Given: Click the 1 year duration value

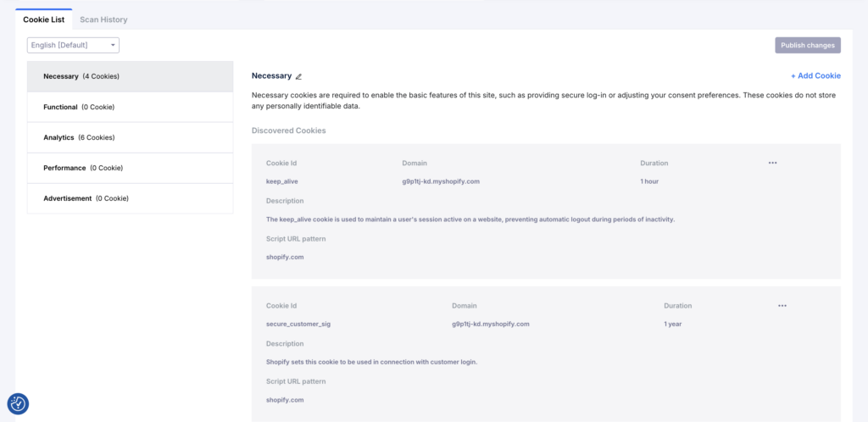Looking at the screenshot, I should (673, 324).
